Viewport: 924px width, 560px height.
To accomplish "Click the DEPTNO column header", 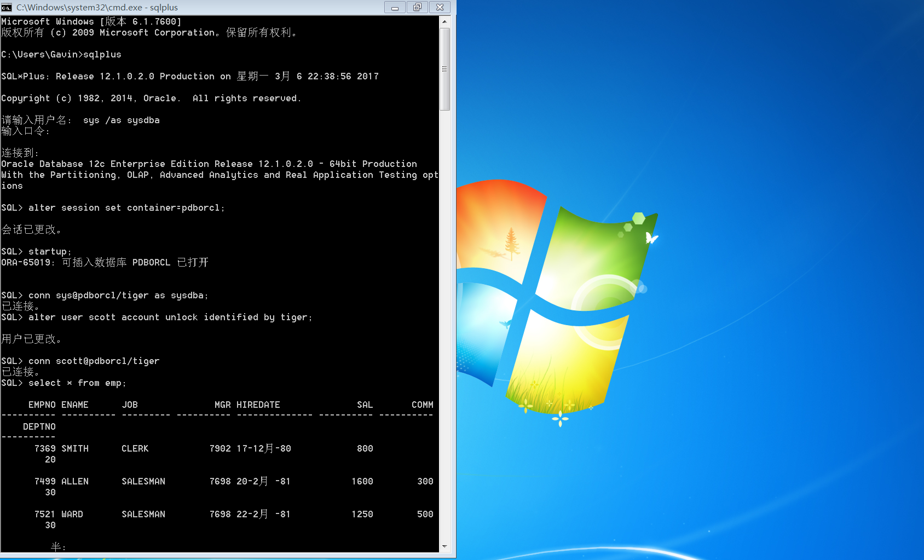I will tap(39, 426).
